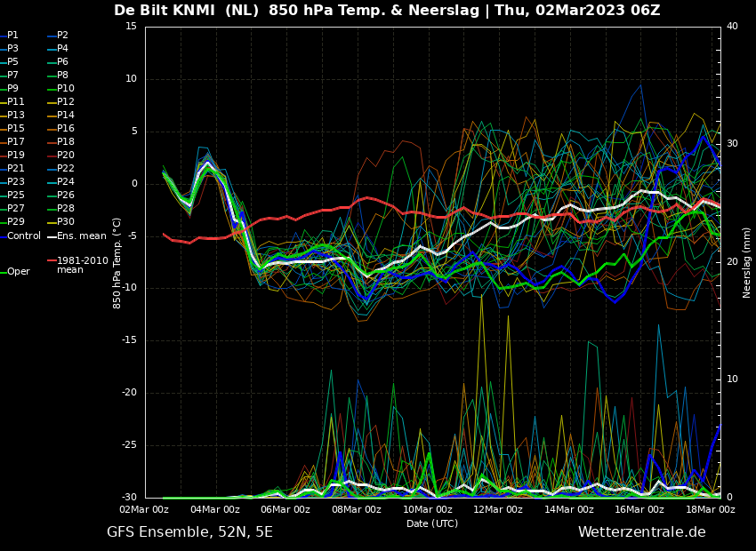Click the P2 legend label

click(x=62, y=36)
